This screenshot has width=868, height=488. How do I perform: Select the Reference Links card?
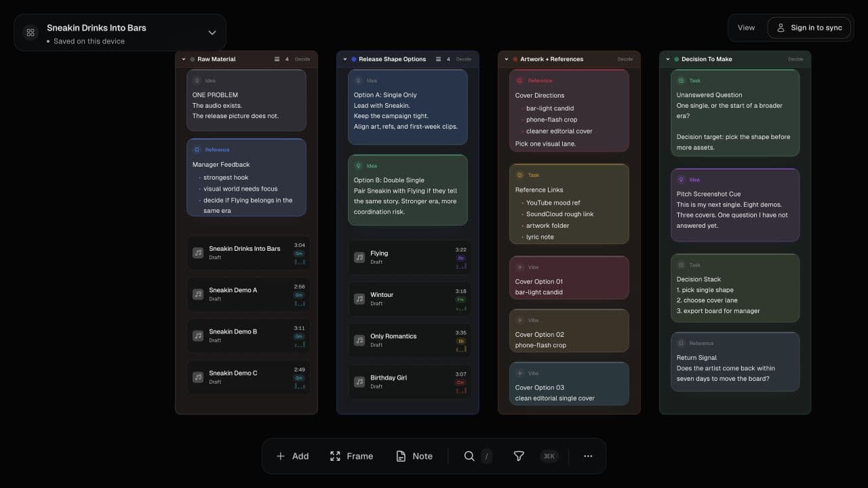[x=569, y=204]
